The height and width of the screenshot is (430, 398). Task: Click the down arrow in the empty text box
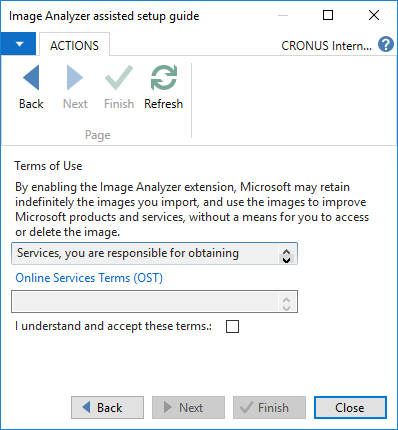point(286,307)
